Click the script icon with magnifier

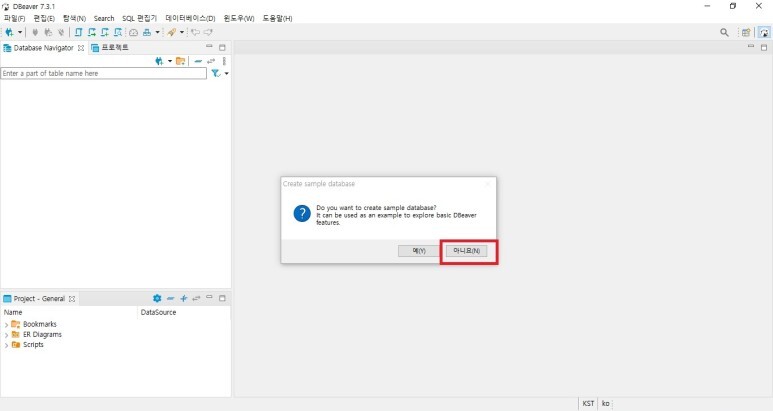pyautogui.click(x=118, y=32)
